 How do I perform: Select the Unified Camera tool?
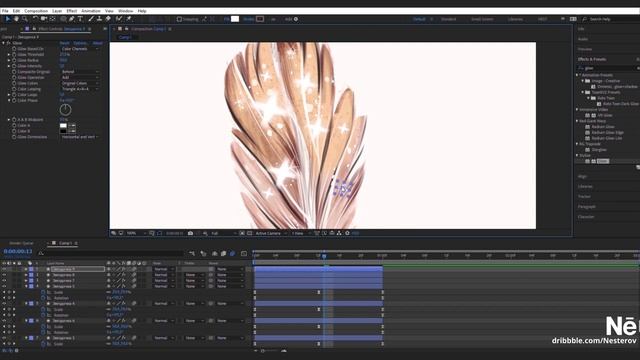tap(44, 19)
